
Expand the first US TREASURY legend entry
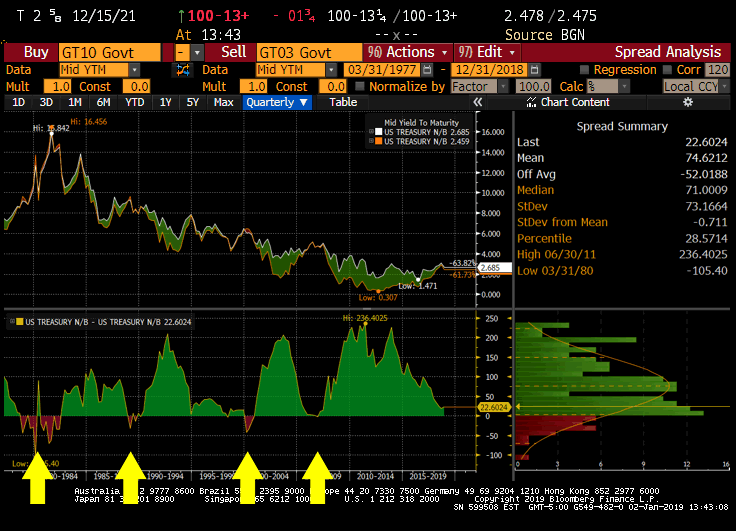[x=371, y=132]
